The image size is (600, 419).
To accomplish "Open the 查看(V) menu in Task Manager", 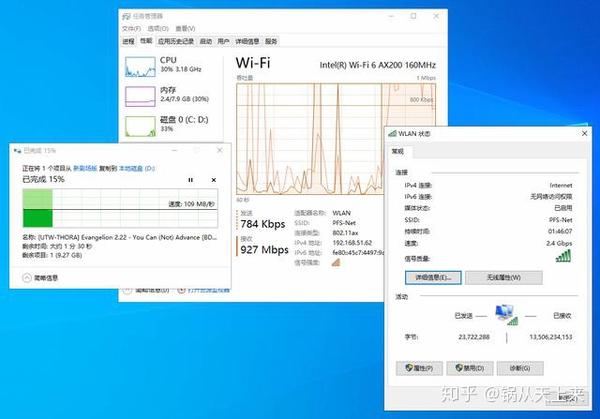I will point(185,28).
